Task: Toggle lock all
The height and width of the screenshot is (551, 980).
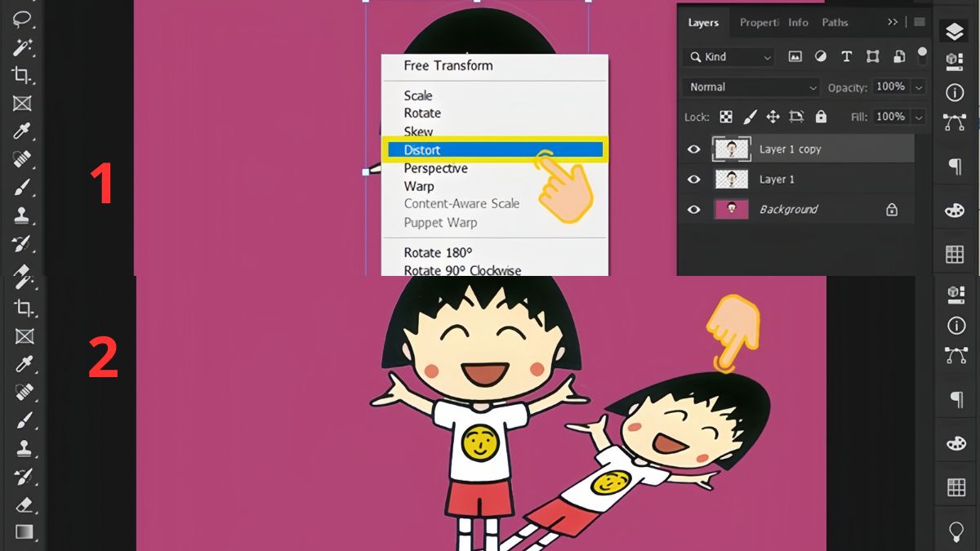Action: (821, 117)
